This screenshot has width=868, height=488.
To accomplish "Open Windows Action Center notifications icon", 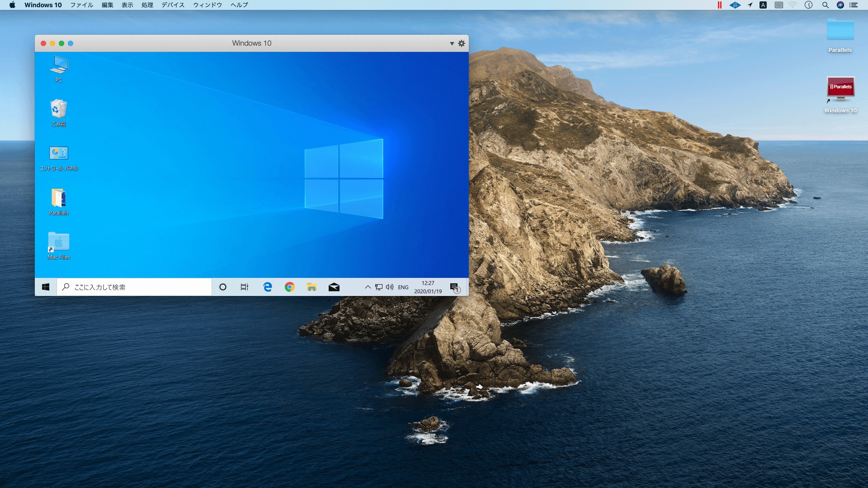I will point(455,287).
